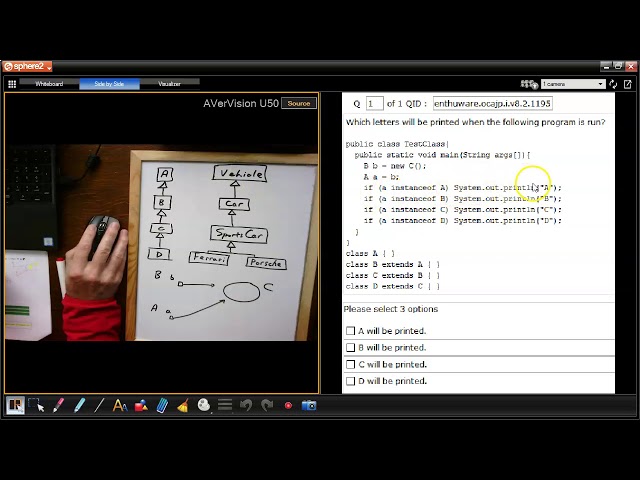Switch to the Visualizer tab
Screen dimensions: 640x480
169,84
